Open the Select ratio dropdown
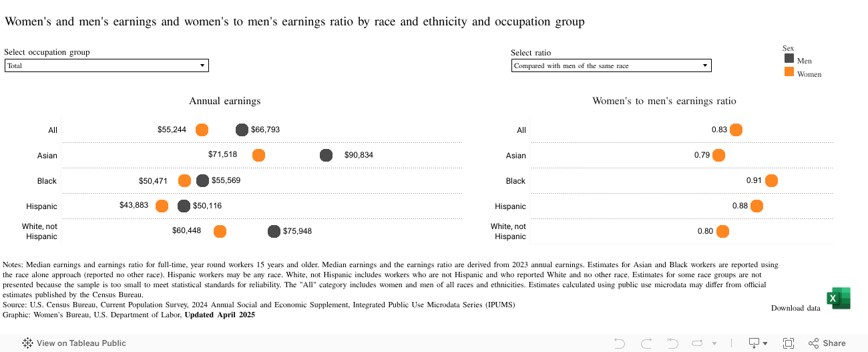 611,65
